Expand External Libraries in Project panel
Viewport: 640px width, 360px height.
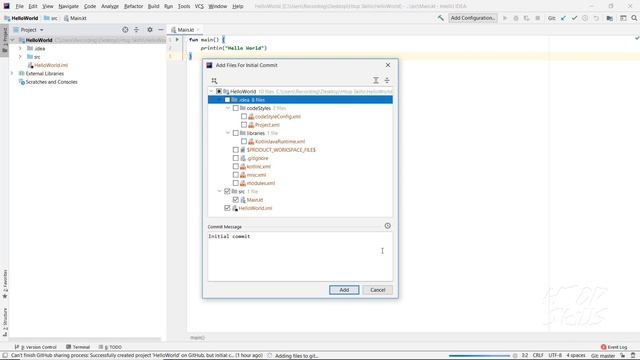tap(12, 73)
